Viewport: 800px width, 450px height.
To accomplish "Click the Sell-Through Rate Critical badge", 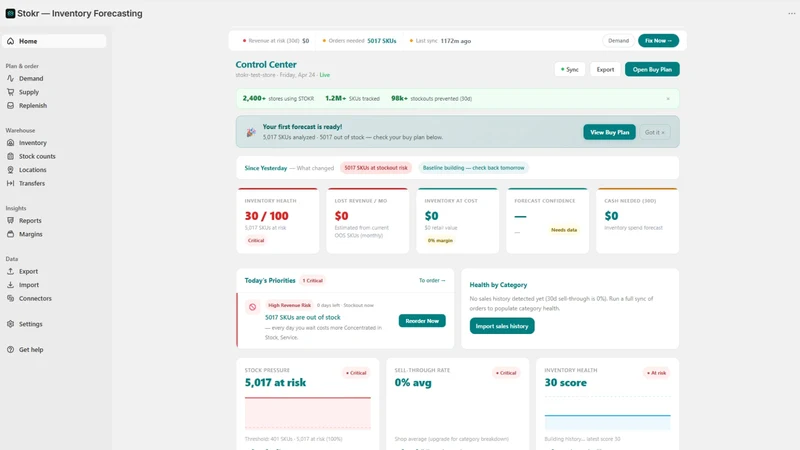I will coord(506,373).
